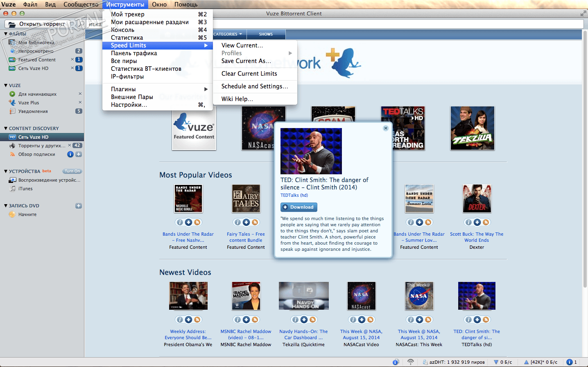The image size is (588, 367).
Task: Click the upload speed indicator in status bar
Action: (541, 362)
